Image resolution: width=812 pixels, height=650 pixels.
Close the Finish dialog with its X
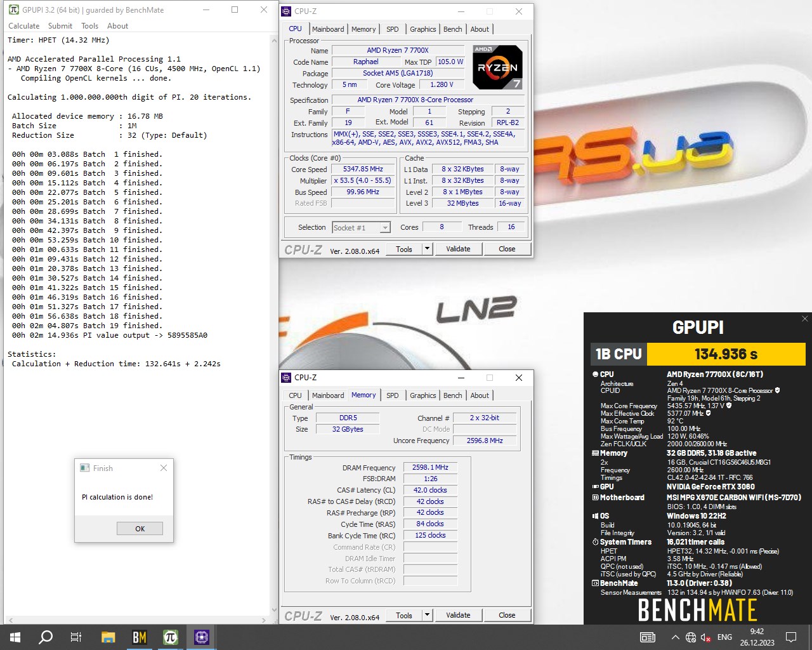164,468
